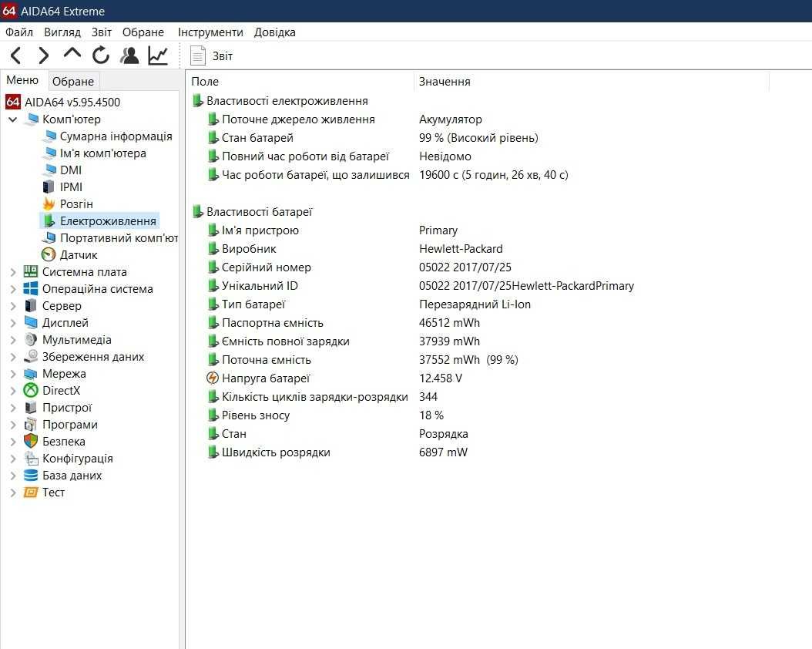Image resolution: width=812 pixels, height=649 pixels.
Task: Click the Xbox icon beside DirectX
Action: [x=31, y=391]
